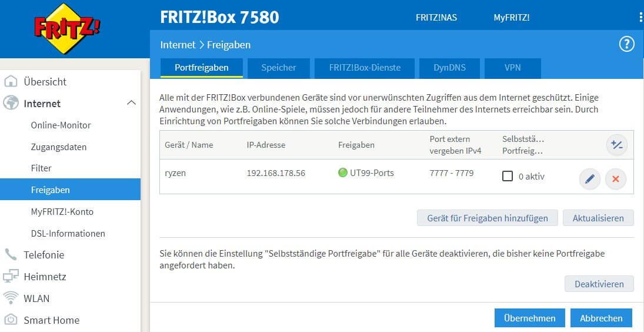The width and height of the screenshot is (644, 332).
Task: Select Freigaben in sidebar
Action: click(70, 190)
